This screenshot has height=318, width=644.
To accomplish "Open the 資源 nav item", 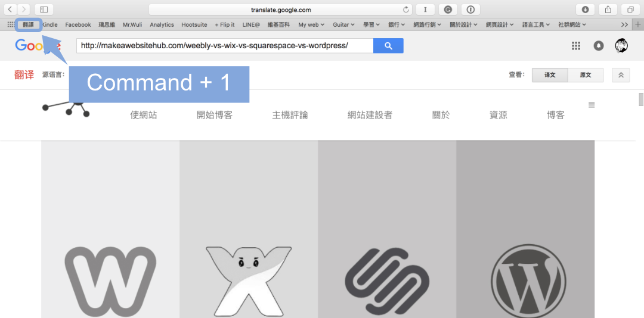I will point(498,116).
